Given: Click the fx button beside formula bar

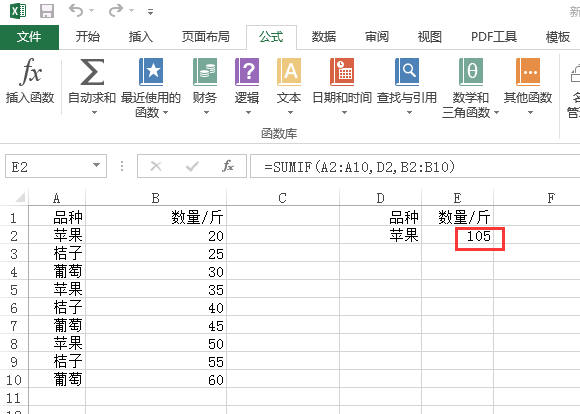Looking at the screenshot, I should click(228, 166).
